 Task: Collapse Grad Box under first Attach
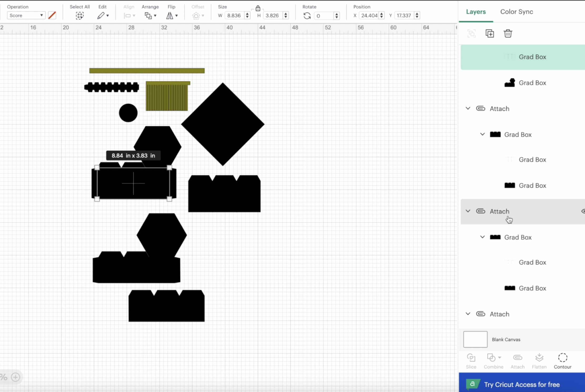click(x=482, y=134)
